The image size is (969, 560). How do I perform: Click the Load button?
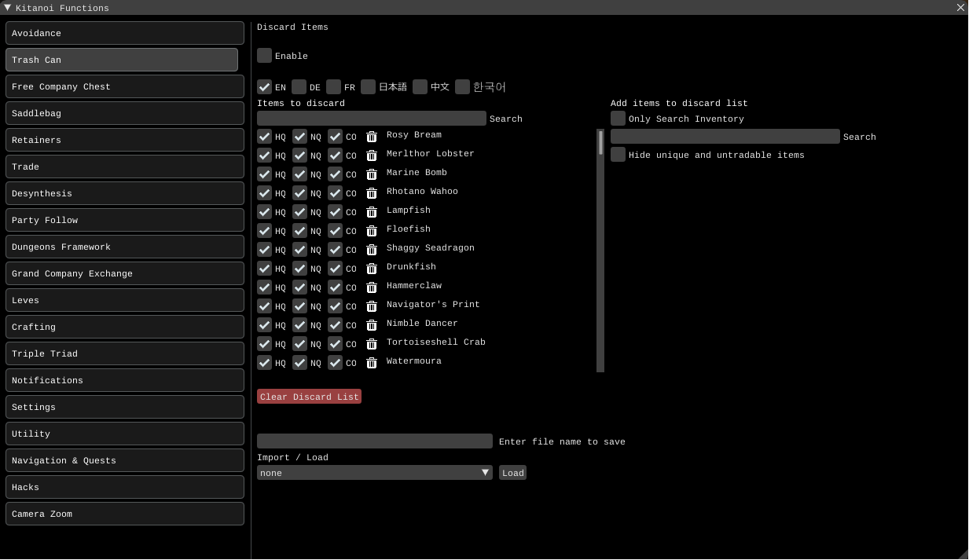pos(512,473)
